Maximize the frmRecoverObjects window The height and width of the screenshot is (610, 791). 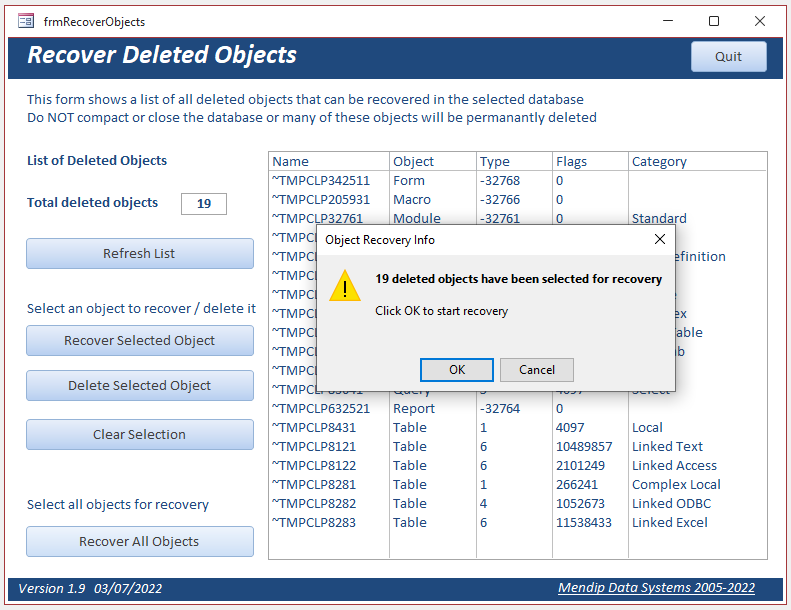click(x=714, y=21)
